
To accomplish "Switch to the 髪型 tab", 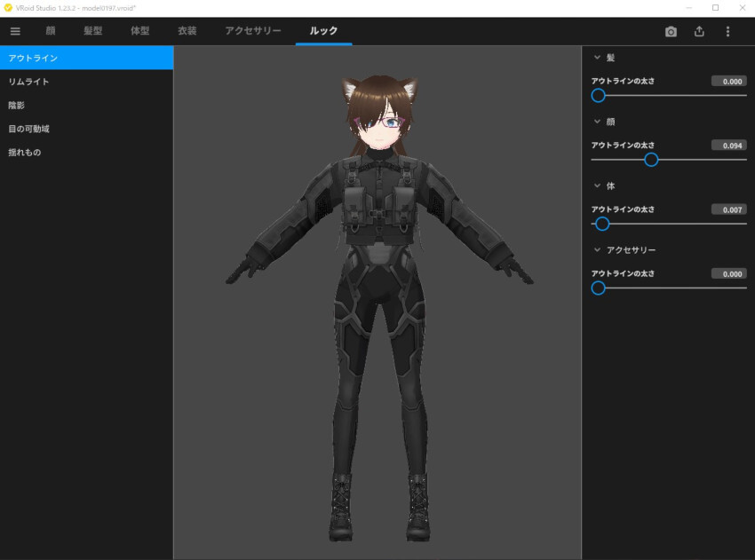I will (93, 31).
